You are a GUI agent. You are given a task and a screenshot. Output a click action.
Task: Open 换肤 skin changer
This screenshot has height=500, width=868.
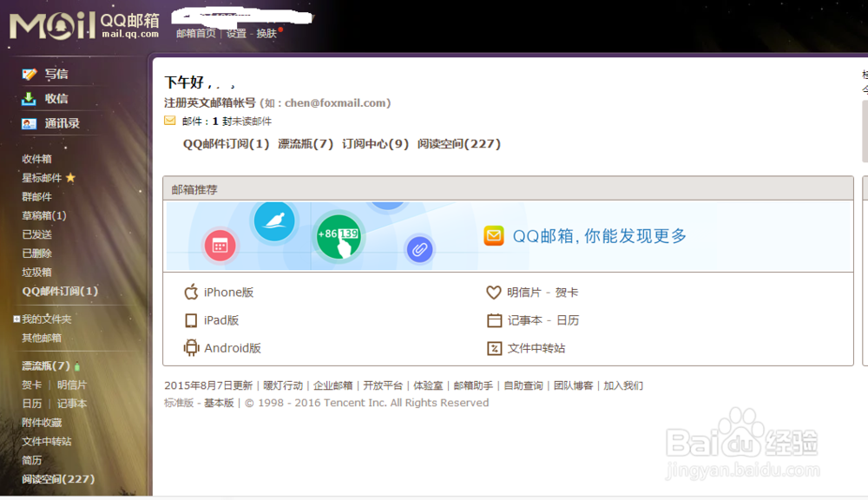pyautogui.click(x=266, y=34)
